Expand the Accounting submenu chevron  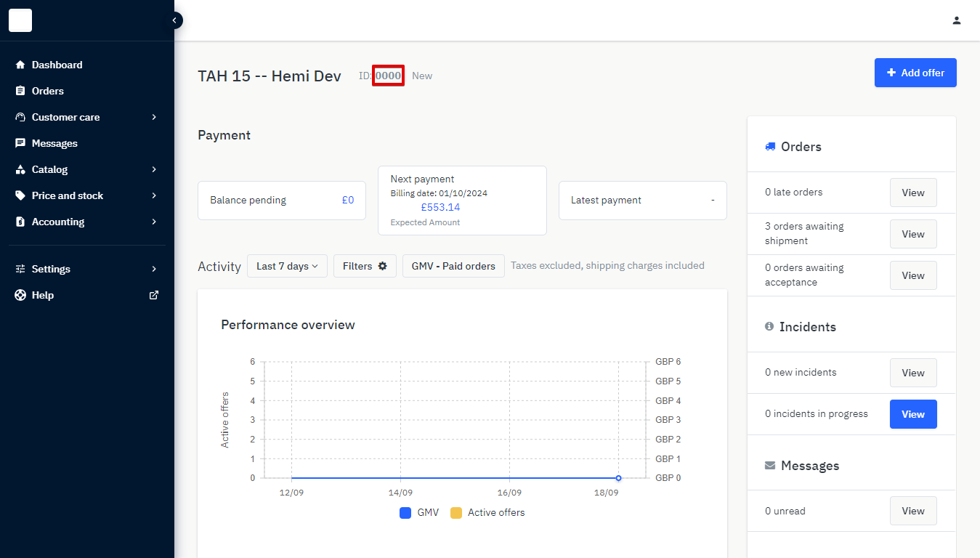pyautogui.click(x=154, y=222)
